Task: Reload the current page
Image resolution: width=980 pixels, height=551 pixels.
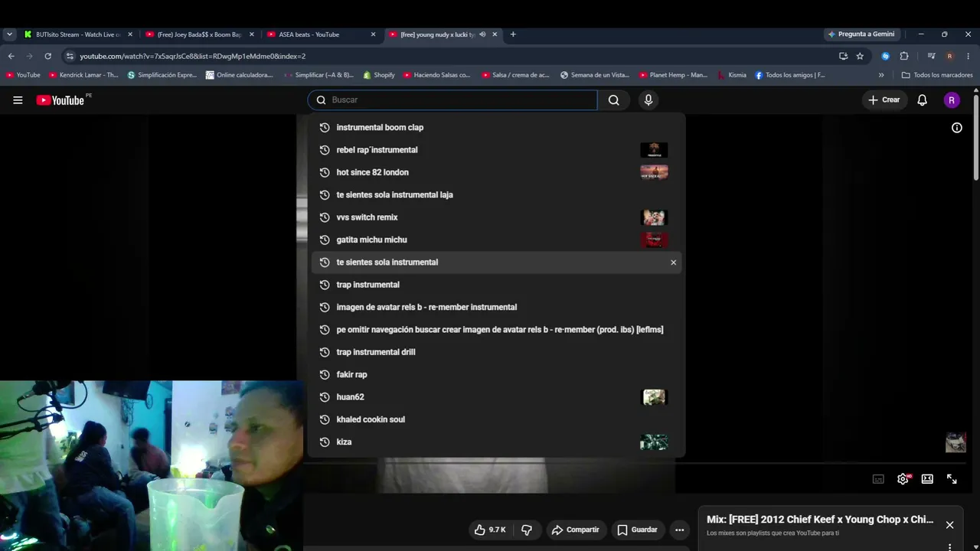Action: [x=47, y=56]
